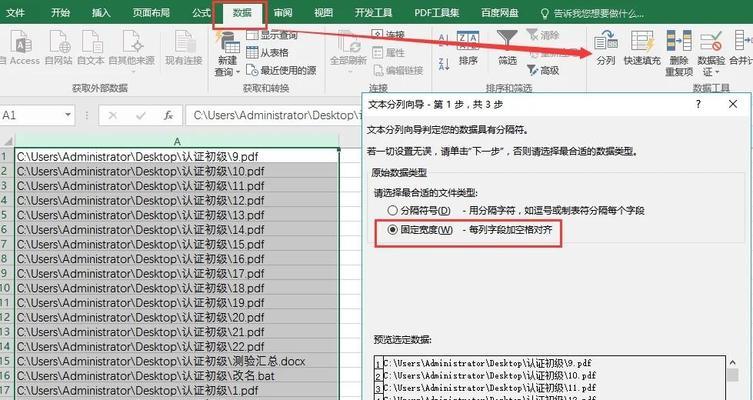Open the 页面布局 ribbon tab
Viewport: 753px width, 400px height.
[x=151, y=13]
